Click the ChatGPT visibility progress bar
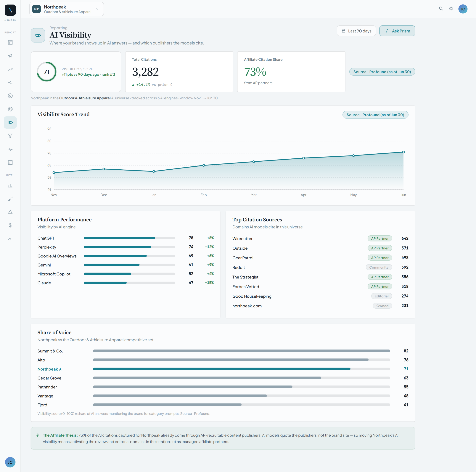The height and width of the screenshot is (472, 476). point(129,238)
